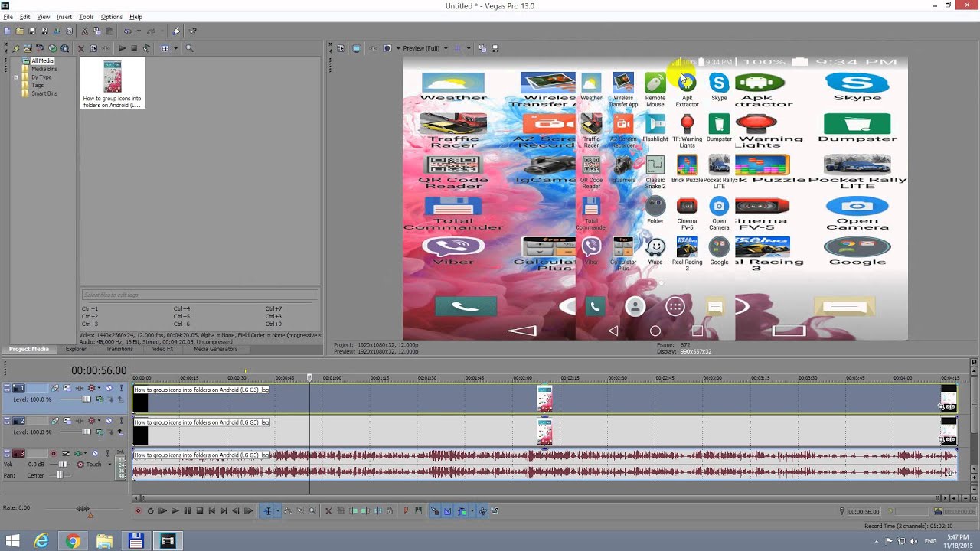Go to start of the timeline

(211, 510)
